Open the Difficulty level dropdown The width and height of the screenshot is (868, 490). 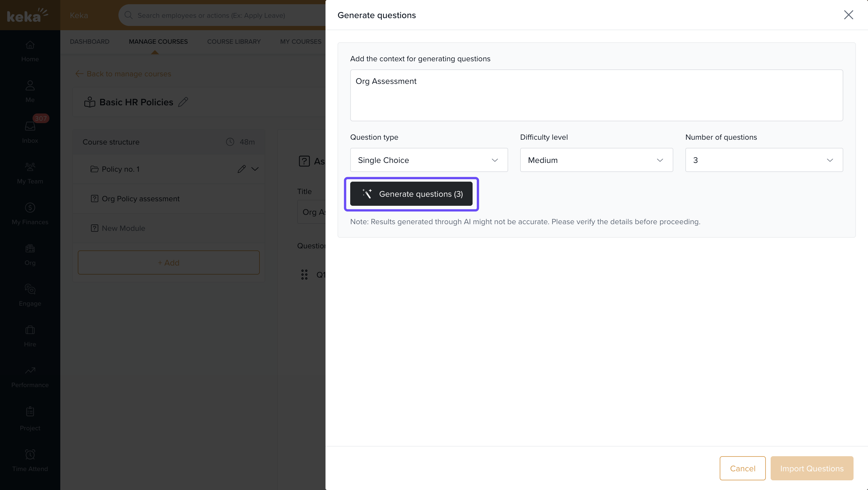596,160
